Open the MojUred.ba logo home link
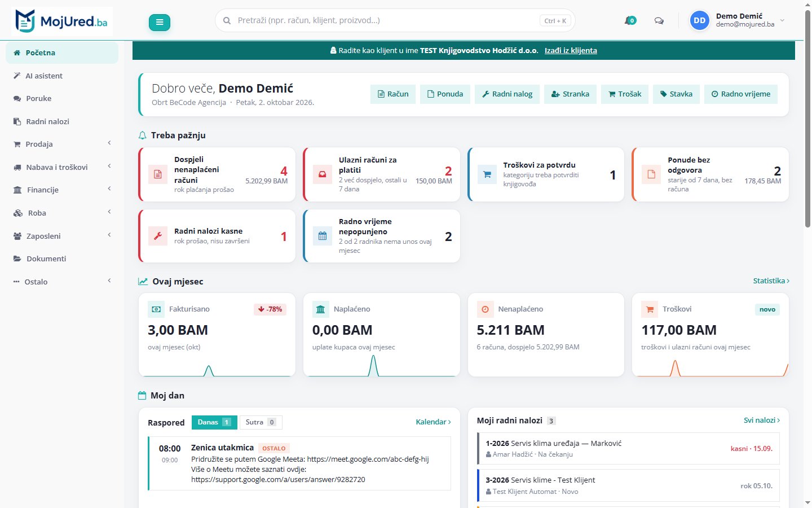Image resolution: width=812 pixels, height=508 pixels. tap(61, 22)
